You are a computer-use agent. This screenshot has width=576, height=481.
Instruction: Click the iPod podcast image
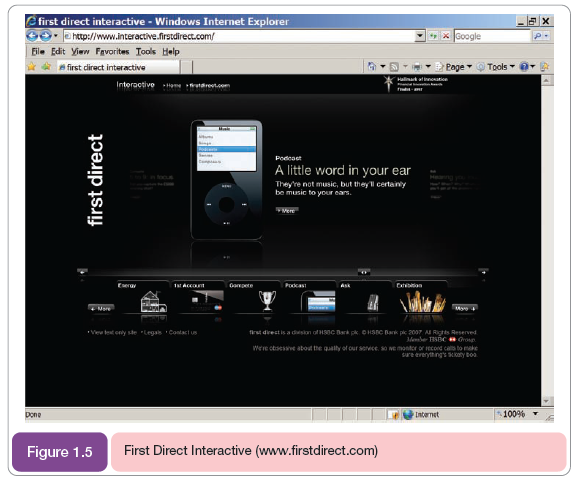coord(227,180)
